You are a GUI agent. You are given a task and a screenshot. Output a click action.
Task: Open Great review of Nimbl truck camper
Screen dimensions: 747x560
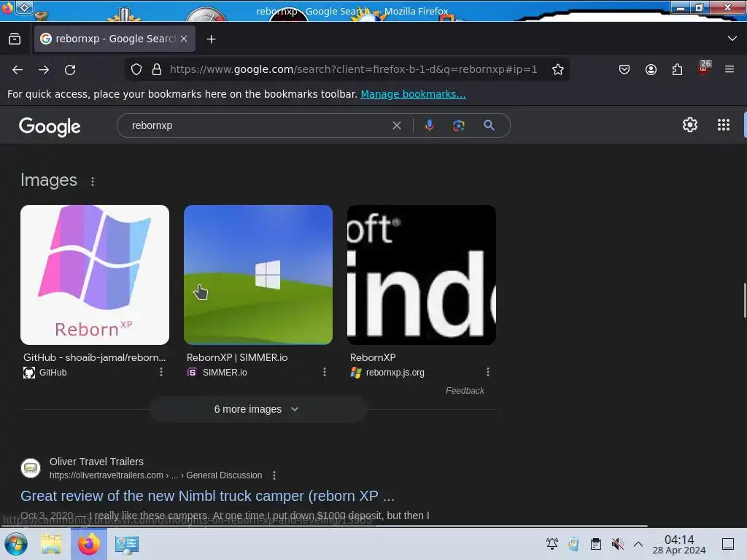(207, 496)
